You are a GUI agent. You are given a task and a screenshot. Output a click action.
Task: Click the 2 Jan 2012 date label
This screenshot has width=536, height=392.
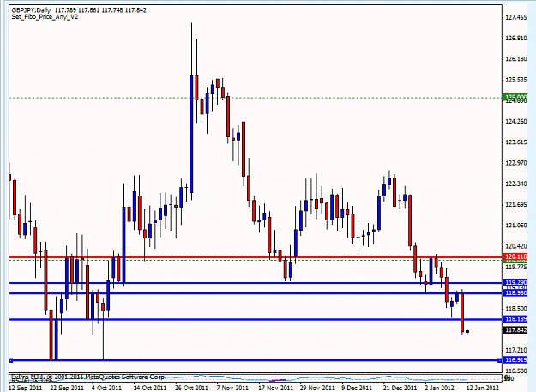[439, 388]
